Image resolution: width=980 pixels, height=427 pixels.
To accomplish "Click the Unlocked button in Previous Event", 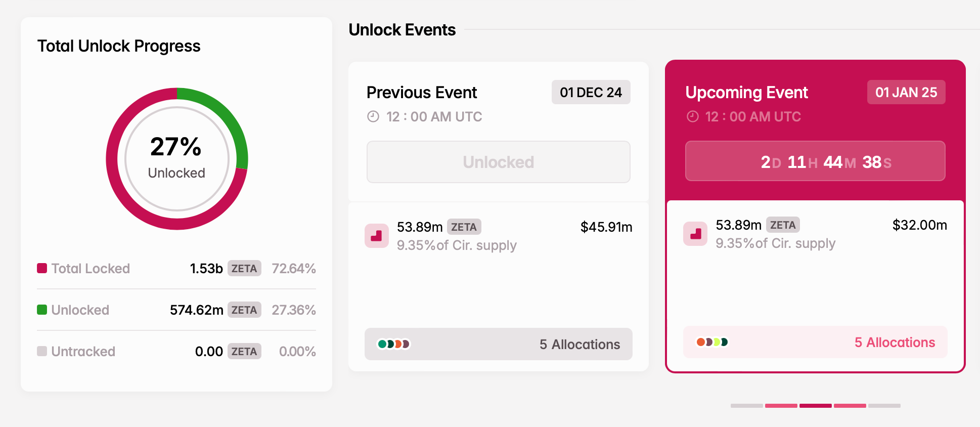I will click(x=498, y=162).
